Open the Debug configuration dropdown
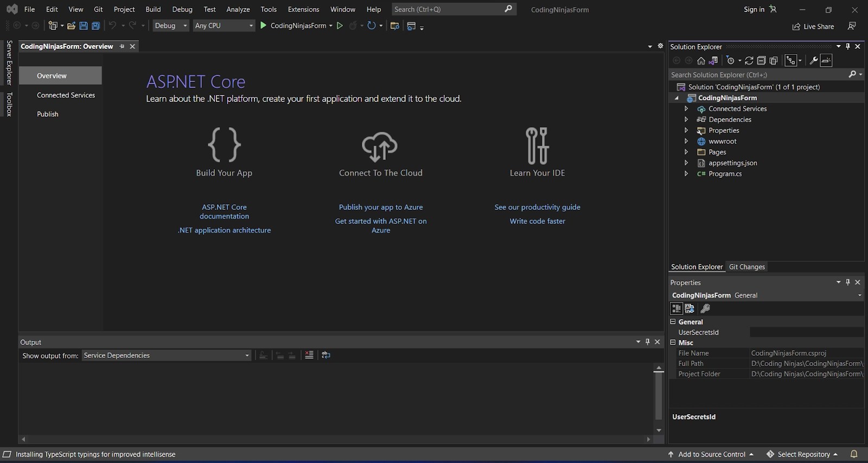The height and width of the screenshot is (463, 868). point(171,25)
